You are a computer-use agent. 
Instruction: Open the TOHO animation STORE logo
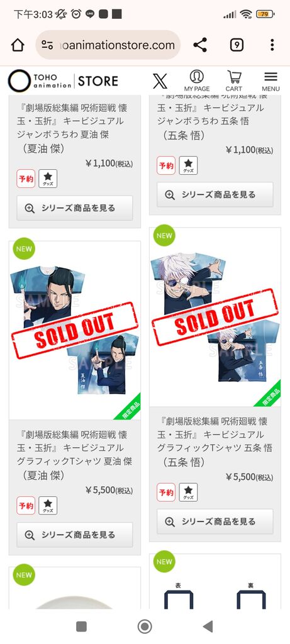point(63,81)
